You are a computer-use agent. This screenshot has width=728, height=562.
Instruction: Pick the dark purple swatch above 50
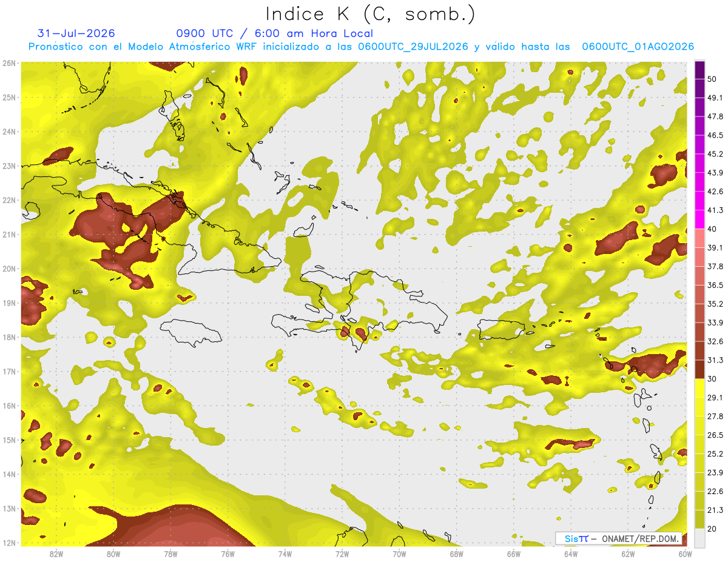pyautogui.click(x=699, y=70)
